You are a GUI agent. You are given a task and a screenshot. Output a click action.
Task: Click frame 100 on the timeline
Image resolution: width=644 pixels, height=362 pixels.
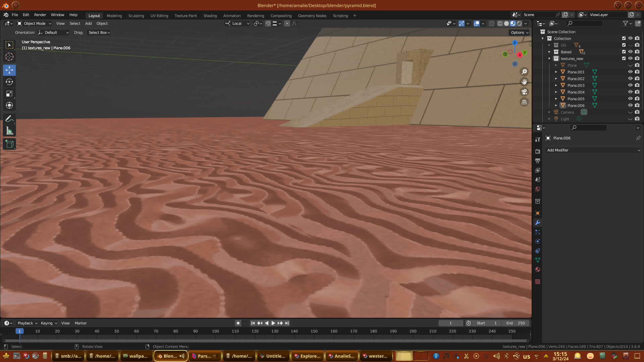pyautogui.click(x=215, y=331)
